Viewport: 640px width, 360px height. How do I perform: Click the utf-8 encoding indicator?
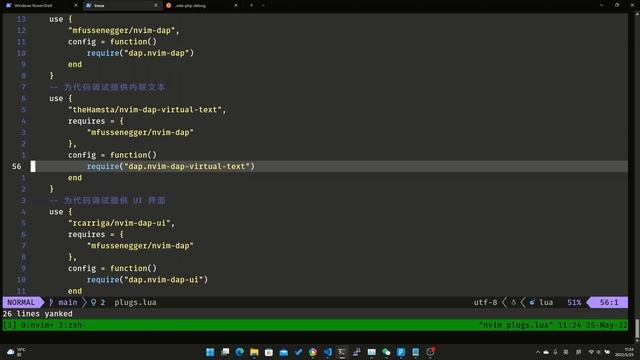485,302
